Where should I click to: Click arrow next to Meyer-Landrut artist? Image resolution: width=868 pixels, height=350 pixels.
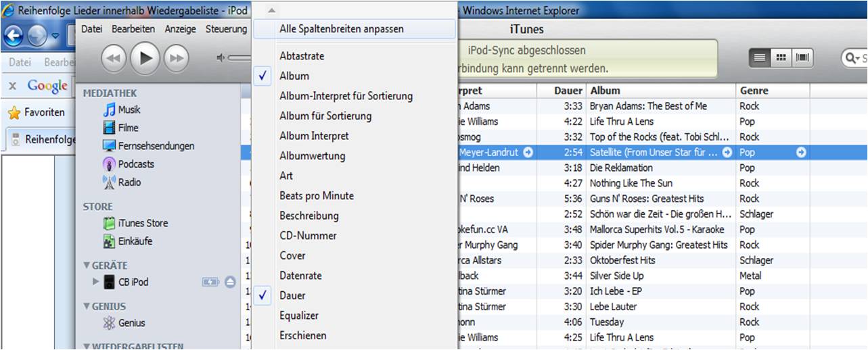528,153
